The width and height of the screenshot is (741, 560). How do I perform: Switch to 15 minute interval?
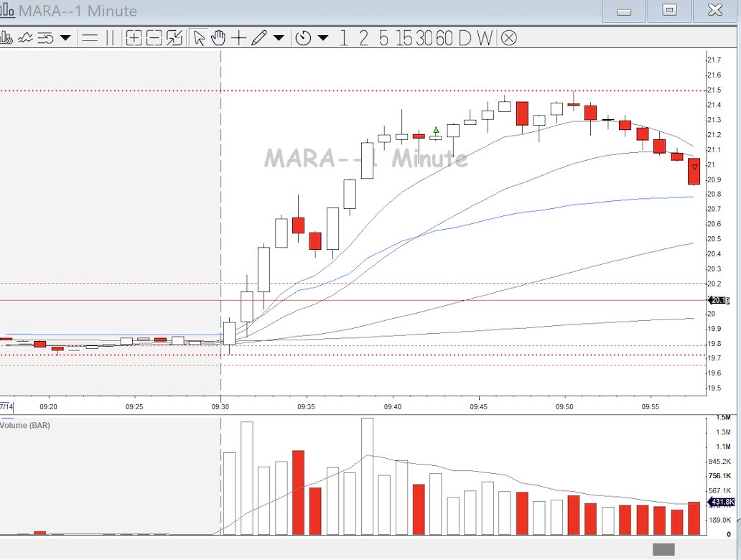pyautogui.click(x=404, y=38)
